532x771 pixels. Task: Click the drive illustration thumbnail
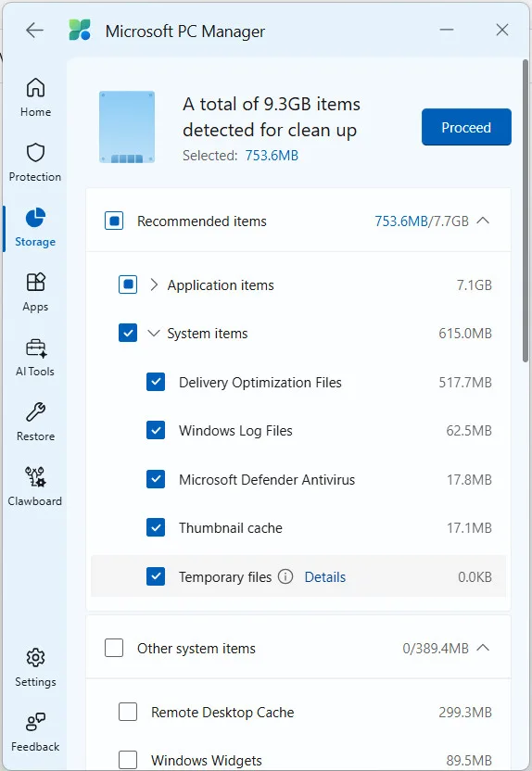(127, 127)
